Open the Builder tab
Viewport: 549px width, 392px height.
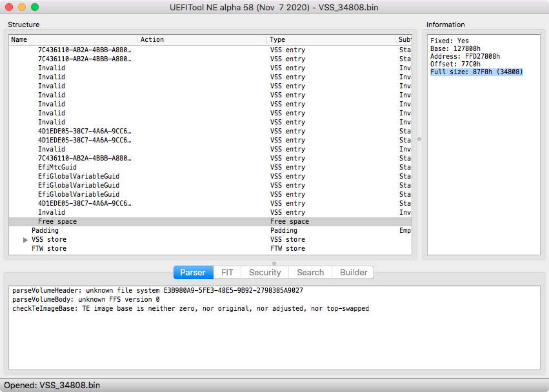tap(353, 272)
